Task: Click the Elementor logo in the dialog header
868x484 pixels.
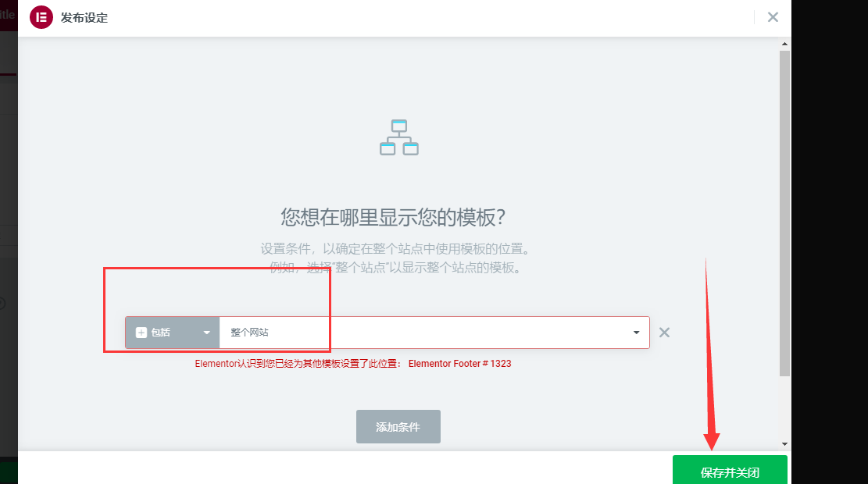Action: click(41, 16)
